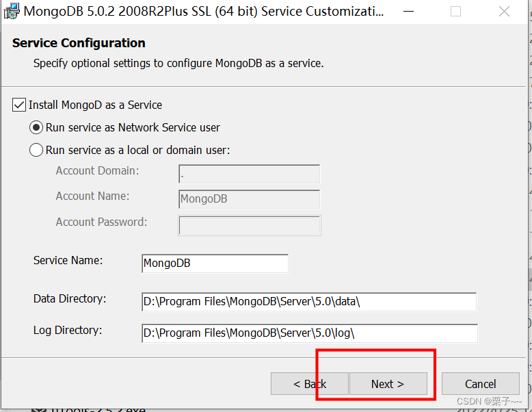Click inside the Log Directory path field
The image size is (532, 412).
point(308,333)
